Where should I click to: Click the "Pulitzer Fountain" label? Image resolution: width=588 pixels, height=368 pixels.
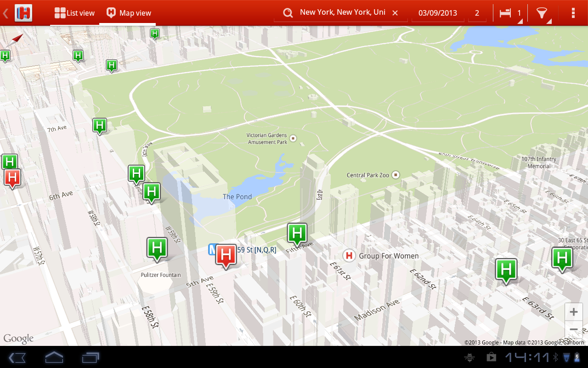161,275
